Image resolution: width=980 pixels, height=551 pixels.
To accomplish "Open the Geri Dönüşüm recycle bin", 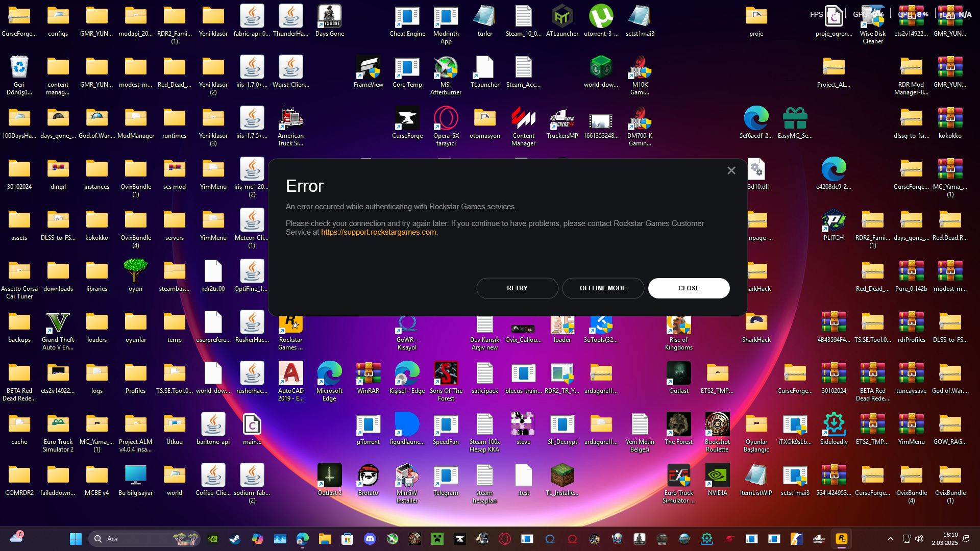I will (19, 76).
